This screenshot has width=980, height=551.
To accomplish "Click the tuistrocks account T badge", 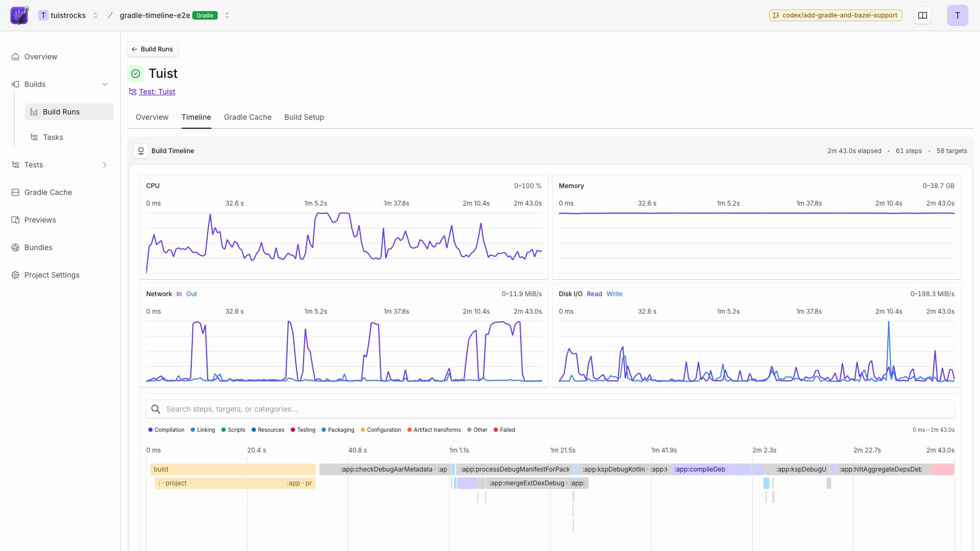I will click(x=43, y=15).
